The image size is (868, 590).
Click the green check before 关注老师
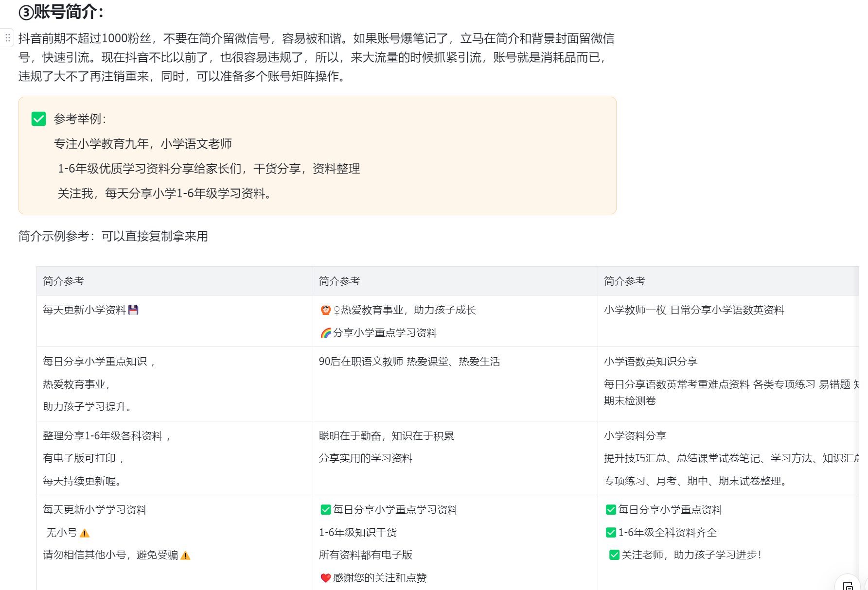[615, 555]
